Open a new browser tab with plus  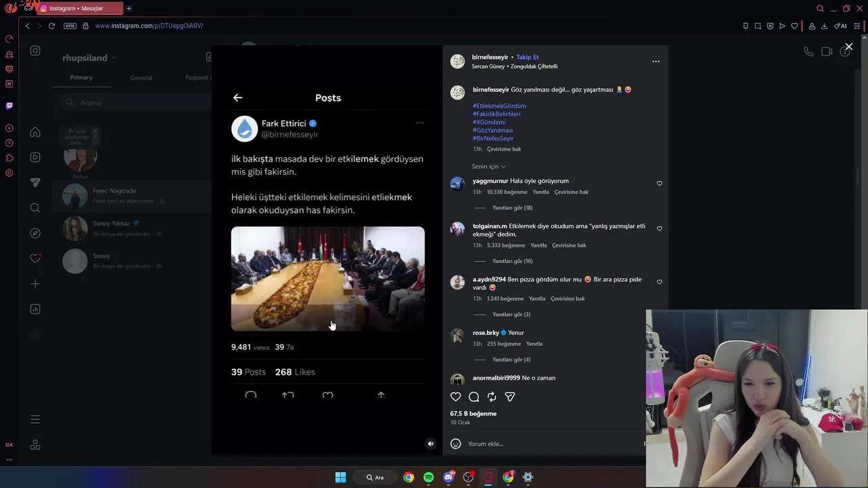point(129,8)
